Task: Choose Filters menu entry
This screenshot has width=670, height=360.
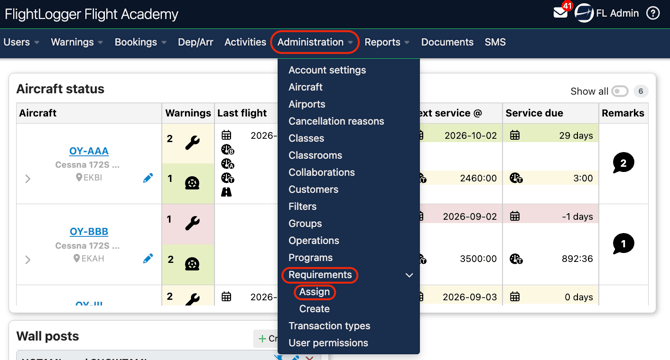Action: coord(303,207)
